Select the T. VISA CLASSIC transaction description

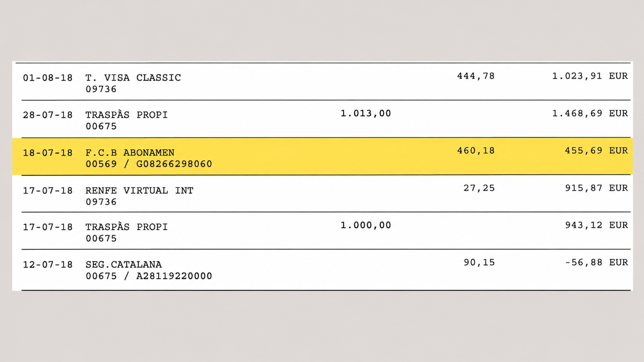[x=133, y=78]
